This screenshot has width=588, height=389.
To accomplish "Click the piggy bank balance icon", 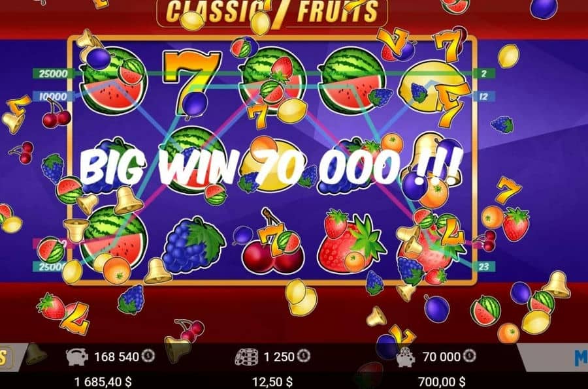I will tap(77, 356).
